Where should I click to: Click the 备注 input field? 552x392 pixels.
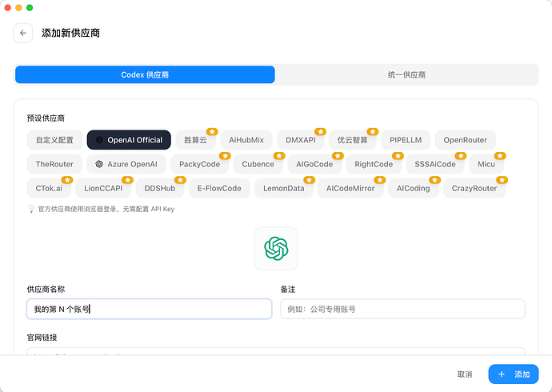(x=402, y=309)
